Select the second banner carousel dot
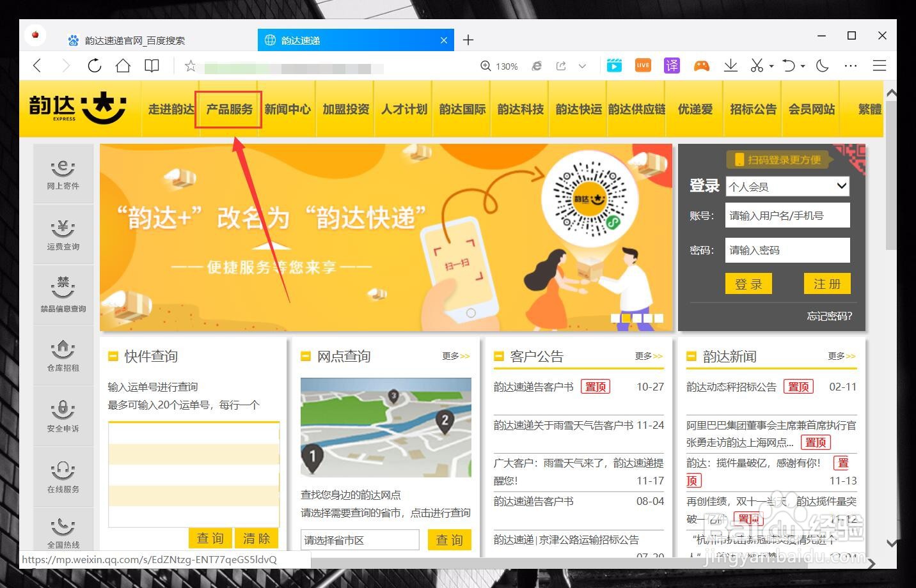916x588 pixels. point(626,318)
